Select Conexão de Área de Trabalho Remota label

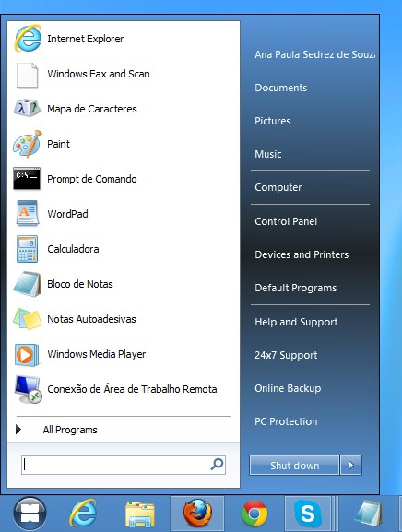(132, 389)
